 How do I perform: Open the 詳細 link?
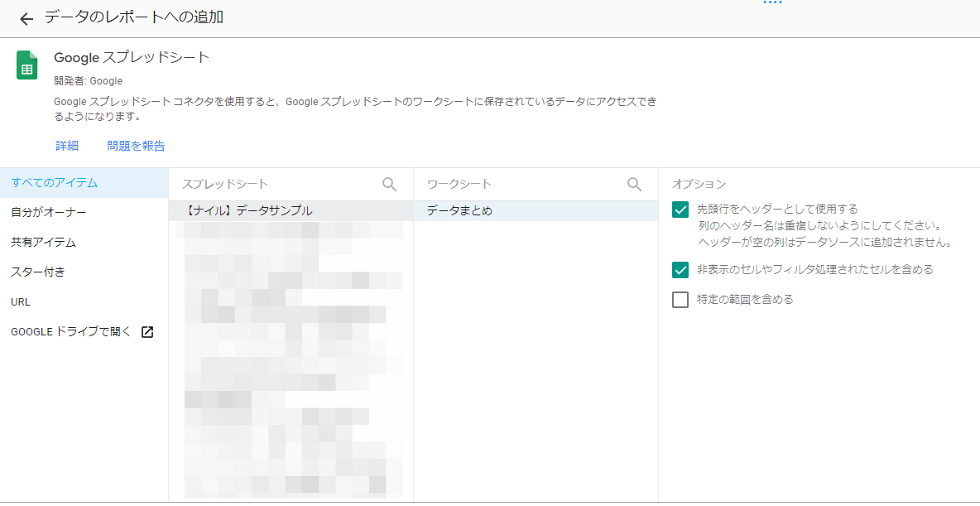[67, 146]
